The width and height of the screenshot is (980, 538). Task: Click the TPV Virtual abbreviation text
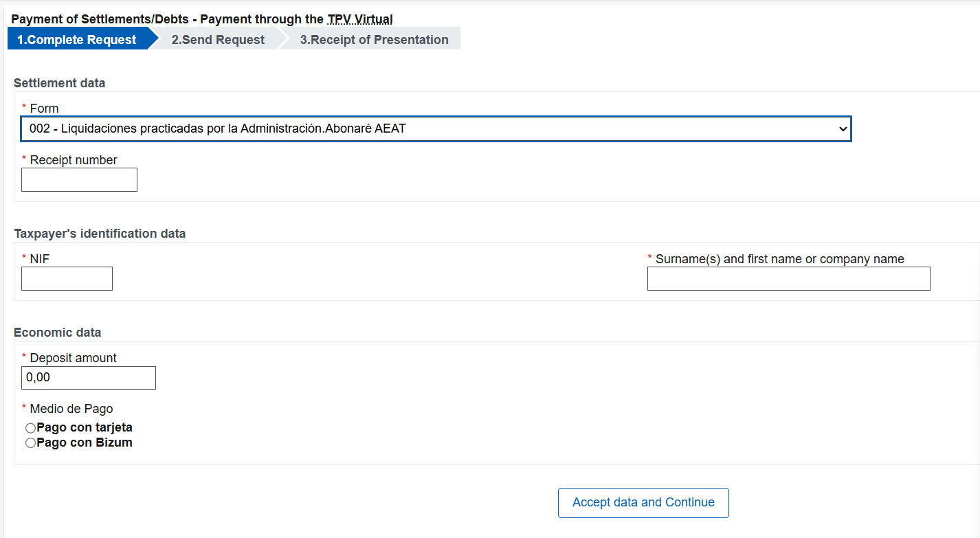click(359, 19)
